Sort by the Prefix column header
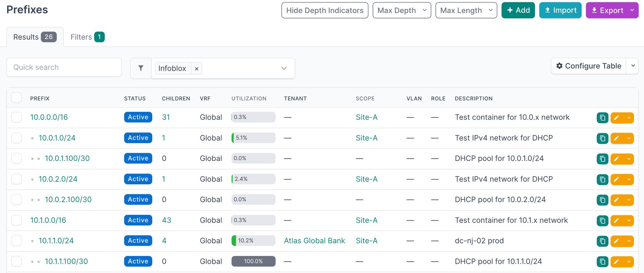 pos(40,98)
